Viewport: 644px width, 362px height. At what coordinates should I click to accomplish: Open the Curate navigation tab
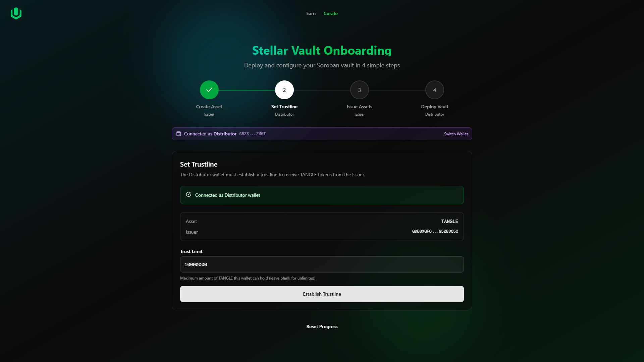pyautogui.click(x=330, y=13)
